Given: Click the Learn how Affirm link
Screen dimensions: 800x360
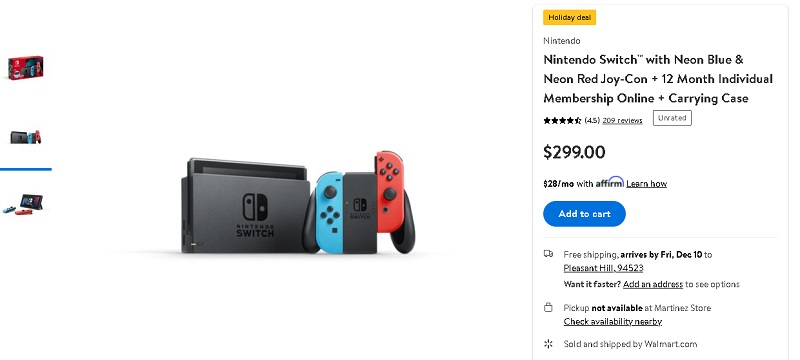Looking at the screenshot, I should point(646,184).
